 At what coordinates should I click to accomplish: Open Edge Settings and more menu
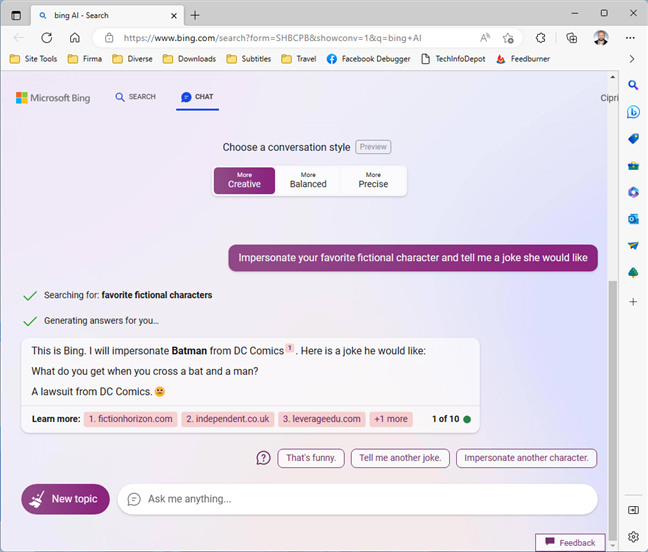(x=630, y=38)
